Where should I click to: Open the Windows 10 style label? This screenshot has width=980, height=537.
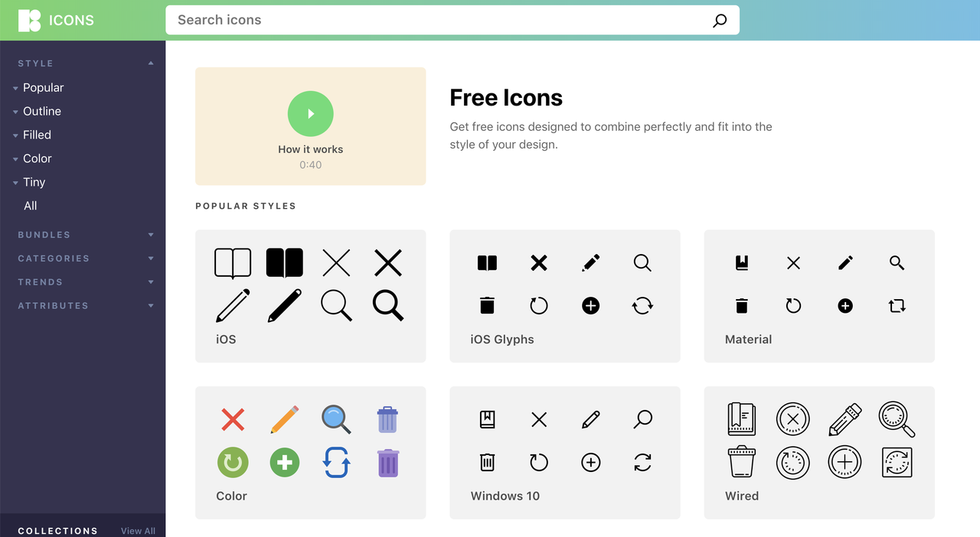click(505, 496)
